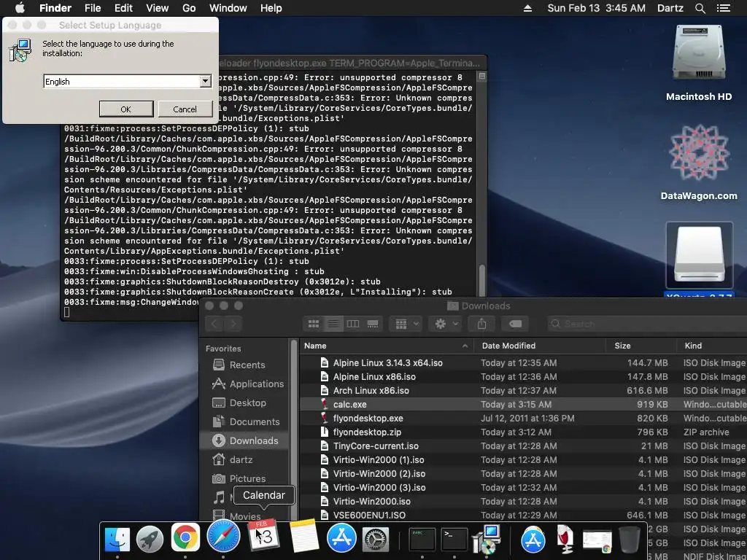Open Google Chrome in the Dock
747x560 pixels.
(x=185, y=538)
